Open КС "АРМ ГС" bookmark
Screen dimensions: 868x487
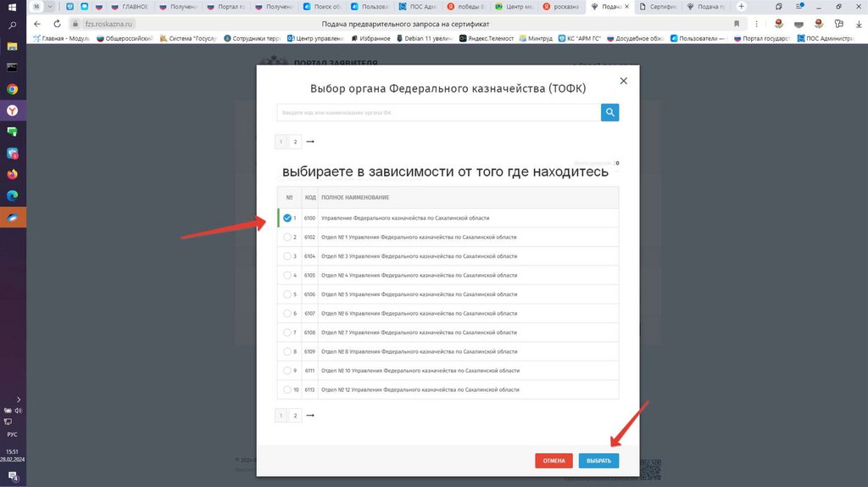click(x=580, y=38)
